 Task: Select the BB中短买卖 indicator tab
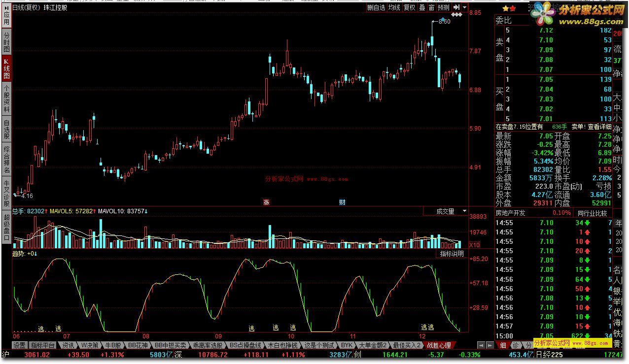click(x=171, y=345)
